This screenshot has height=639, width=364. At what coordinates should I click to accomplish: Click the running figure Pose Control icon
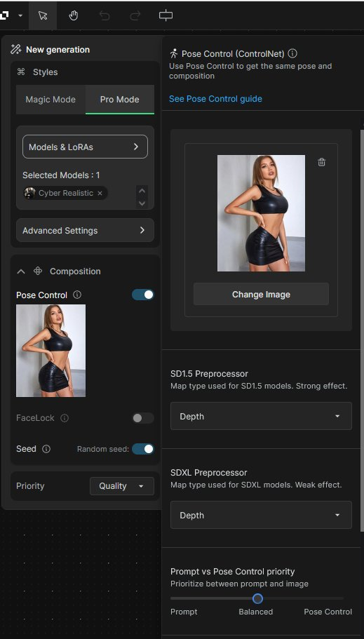coord(174,53)
